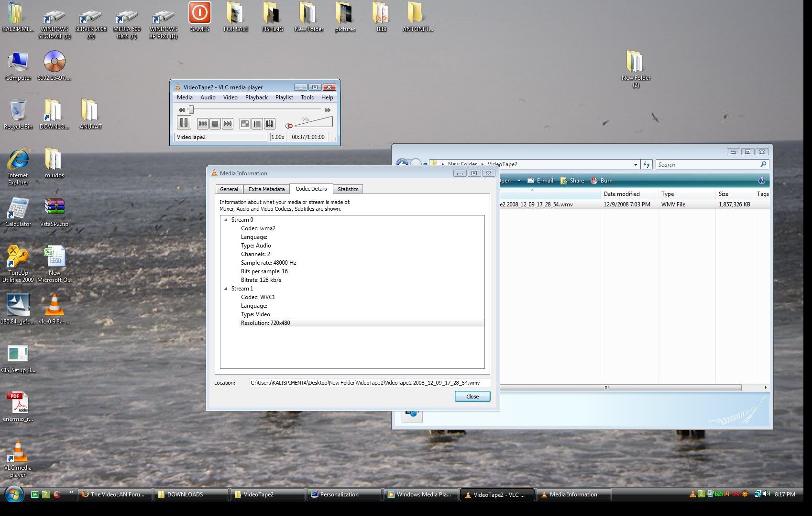Screen dimensions: 812x516
Task: Select Bitrate 128 kb/s row
Action: click(261, 280)
